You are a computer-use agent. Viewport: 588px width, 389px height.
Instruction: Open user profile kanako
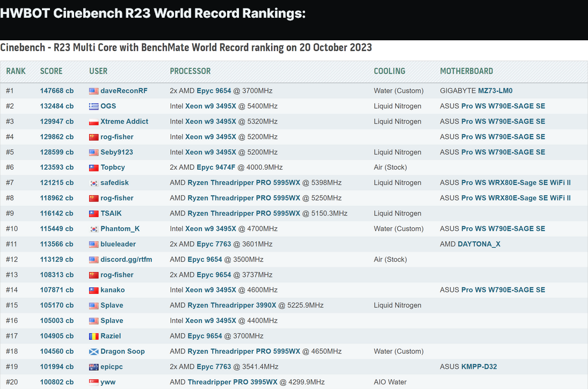click(x=113, y=290)
